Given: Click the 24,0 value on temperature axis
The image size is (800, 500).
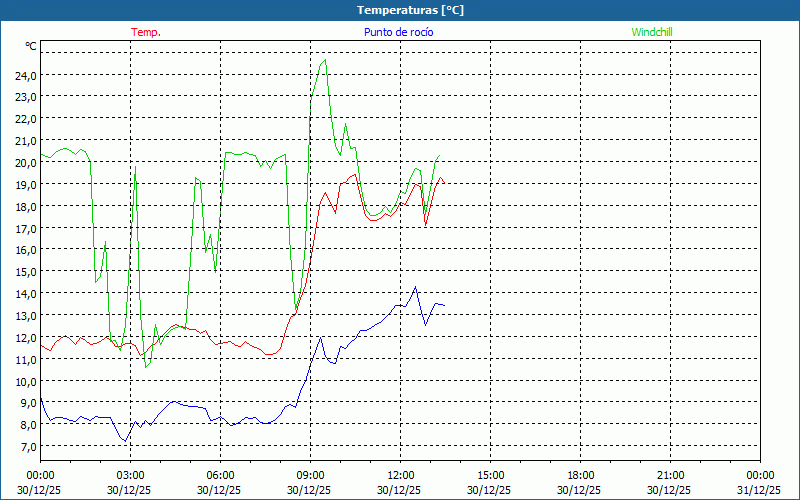Looking at the screenshot, I should [26, 75].
